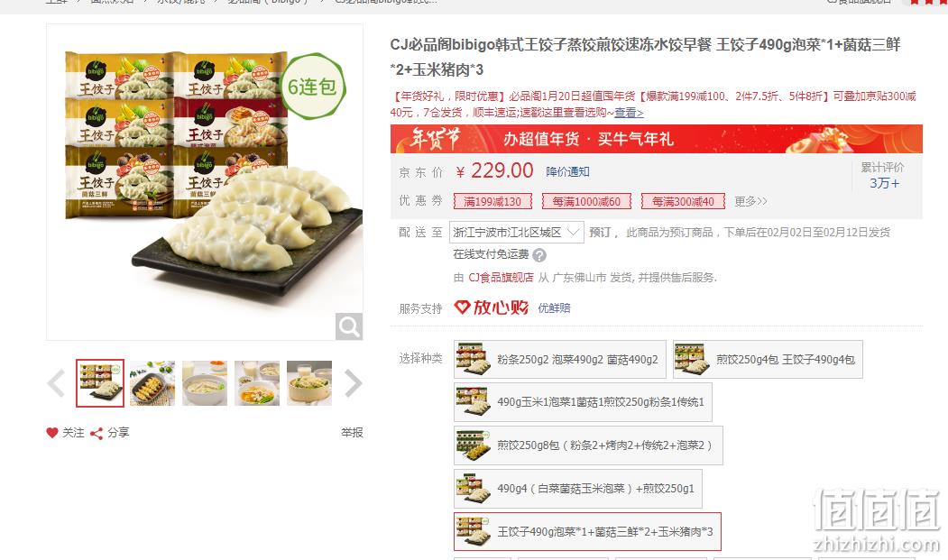Screen dimensions: 948x560
Task: Click the previous thumbnail arrow
Action: pos(56,383)
